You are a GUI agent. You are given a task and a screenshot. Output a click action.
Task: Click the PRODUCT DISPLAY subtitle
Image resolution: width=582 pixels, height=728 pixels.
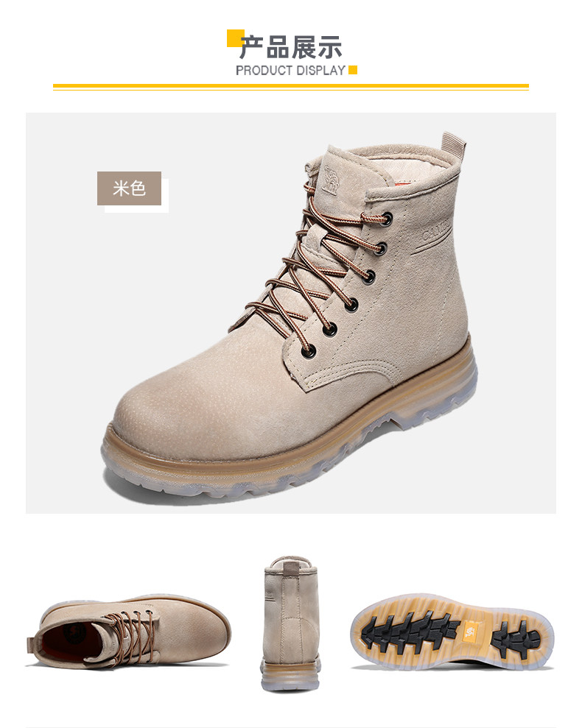pos(290,71)
